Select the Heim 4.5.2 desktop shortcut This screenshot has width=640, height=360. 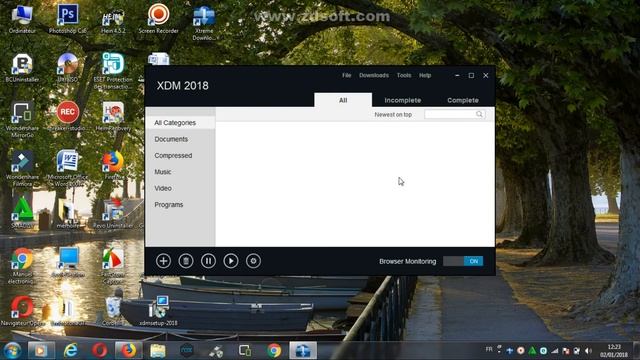(113, 20)
